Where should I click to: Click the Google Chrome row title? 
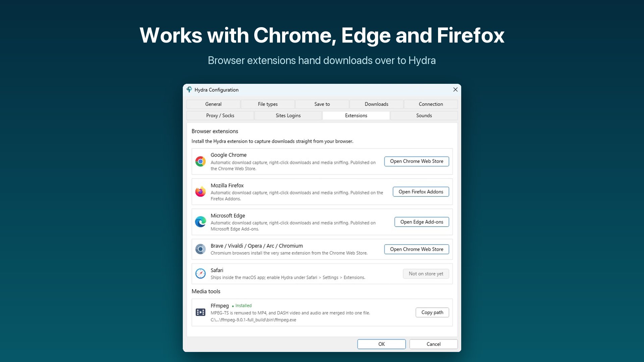point(228,155)
